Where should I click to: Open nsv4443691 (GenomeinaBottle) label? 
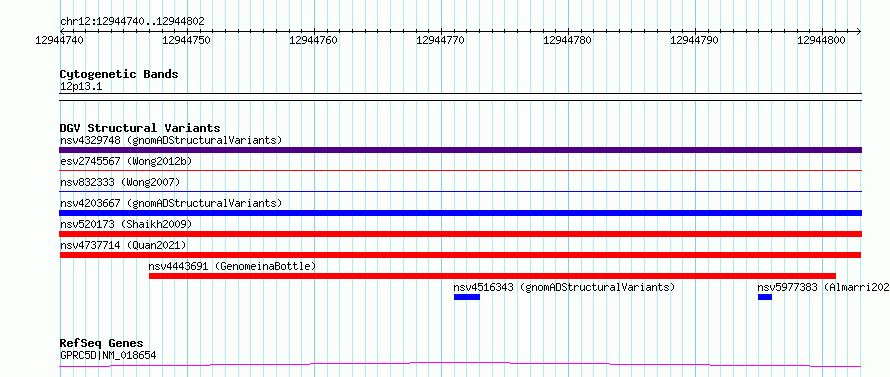[x=232, y=266]
